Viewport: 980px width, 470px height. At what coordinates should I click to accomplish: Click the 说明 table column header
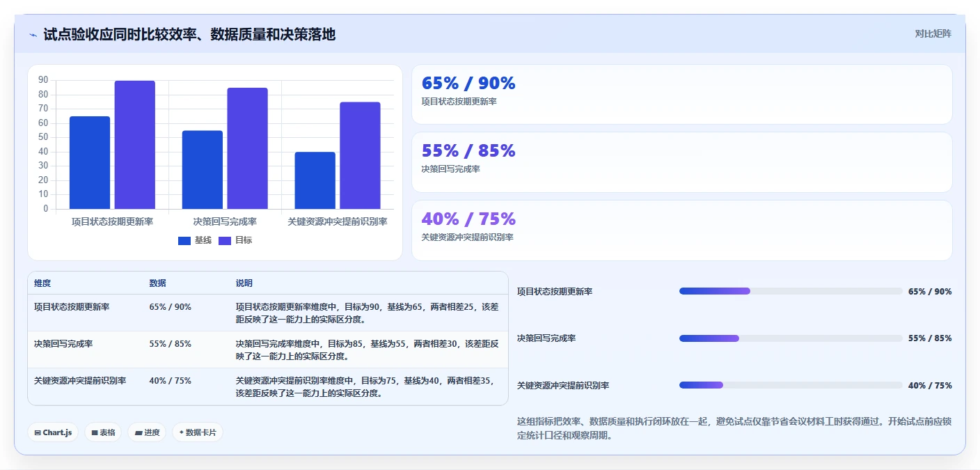coord(244,283)
